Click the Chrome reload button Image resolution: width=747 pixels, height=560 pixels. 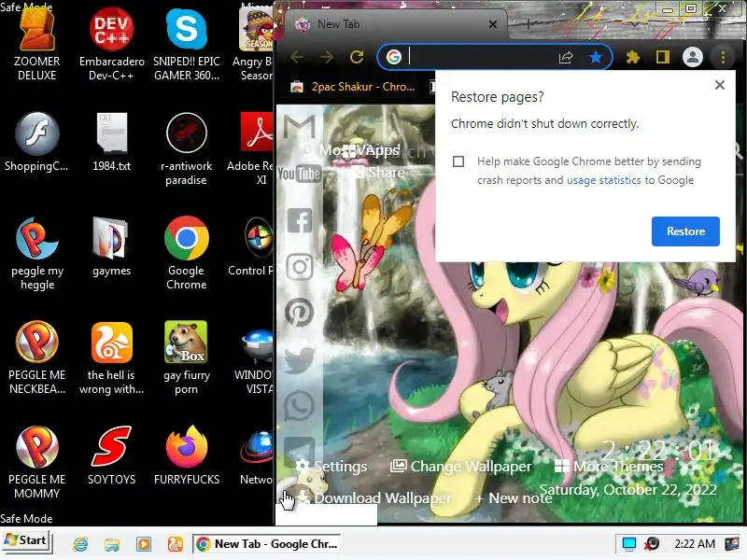point(357,57)
